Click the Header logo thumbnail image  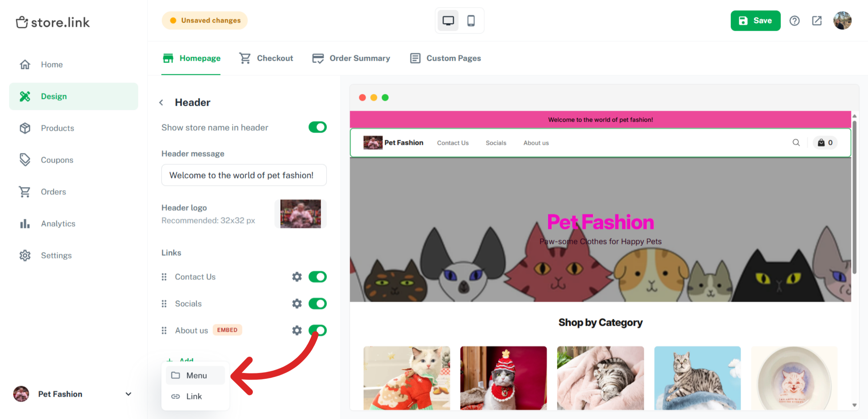click(301, 214)
